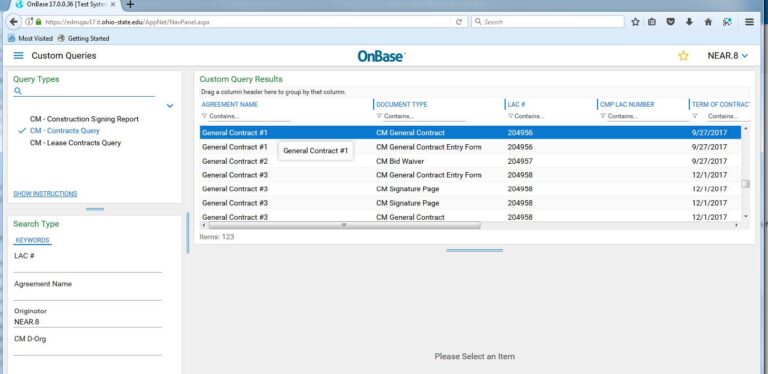The height and width of the screenshot is (374, 768).
Task: Open the browser downloads arrow
Action: tap(689, 22)
